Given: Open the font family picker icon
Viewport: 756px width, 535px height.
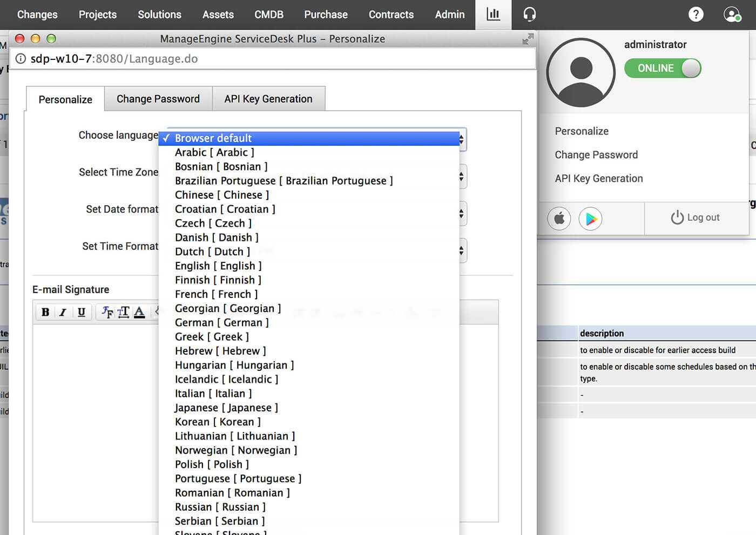Looking at the screenshot, I should [x=107, y=312].
